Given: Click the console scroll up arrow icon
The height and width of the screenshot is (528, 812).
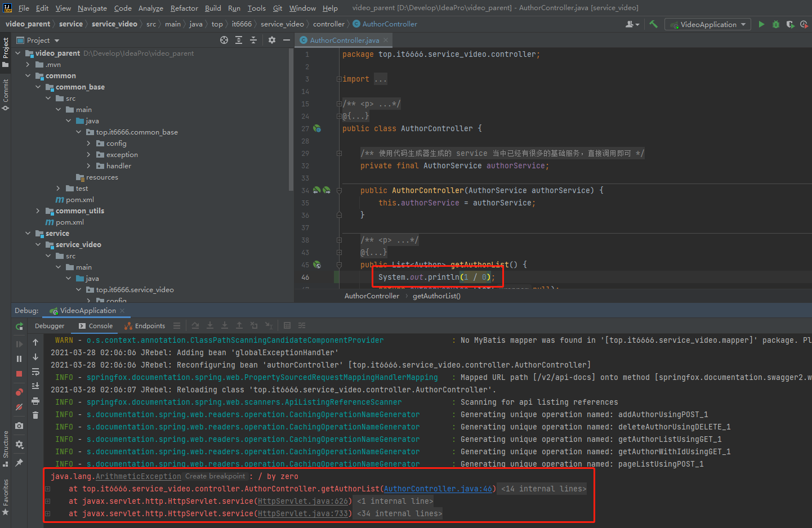Looking at the screenshot, I should 35,342.
